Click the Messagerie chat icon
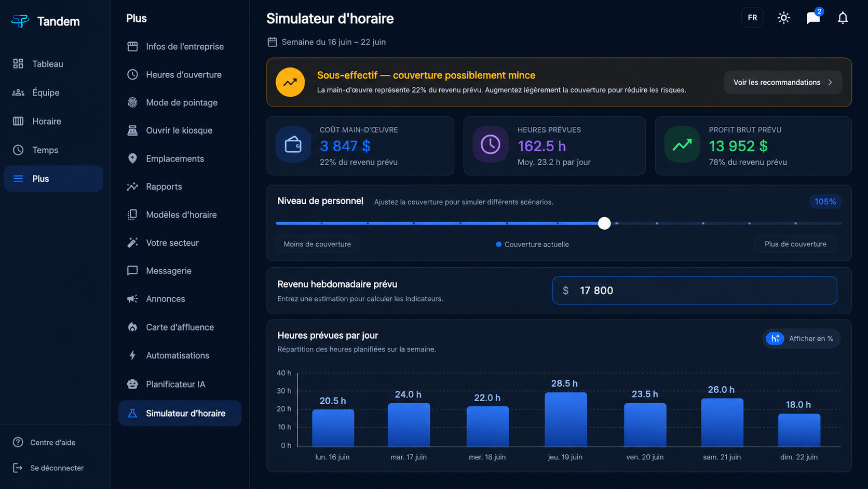 132,271
